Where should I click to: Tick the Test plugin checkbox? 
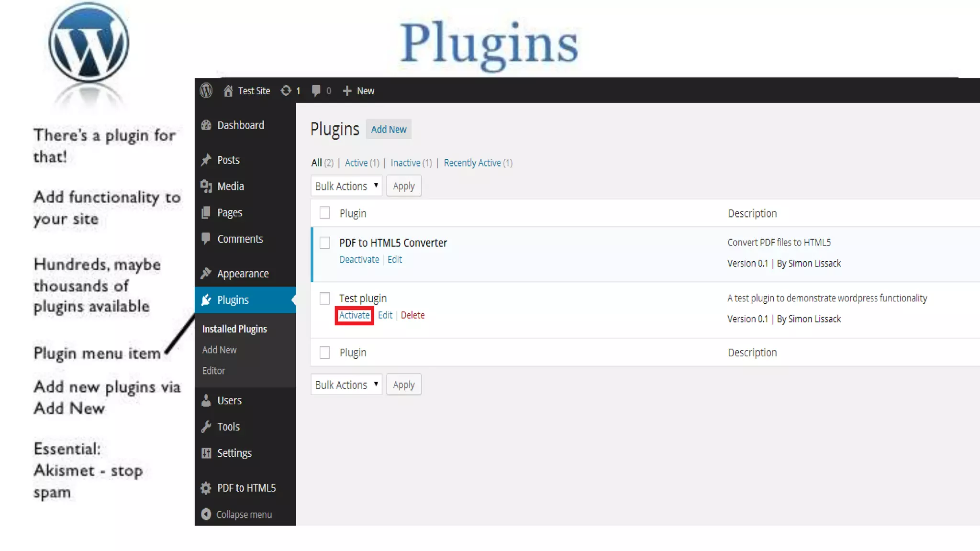[325, 298]
